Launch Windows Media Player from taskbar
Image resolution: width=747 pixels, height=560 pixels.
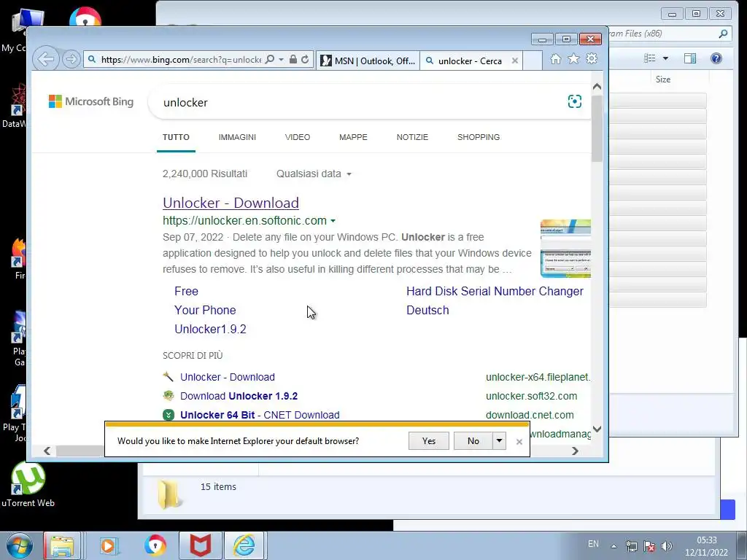coord(109,545)
